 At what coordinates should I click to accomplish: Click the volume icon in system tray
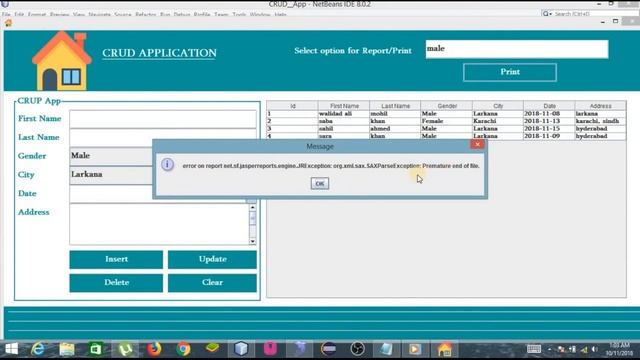point(595,349)
